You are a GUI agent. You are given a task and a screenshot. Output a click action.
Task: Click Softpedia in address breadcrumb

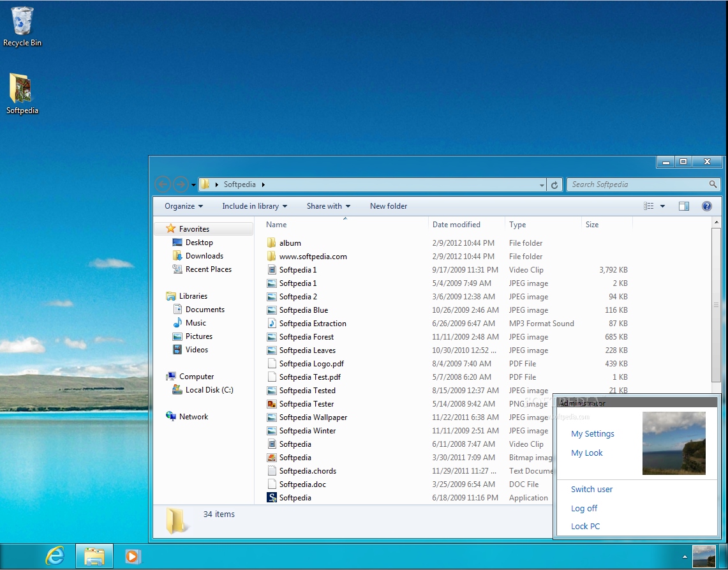point(239,184)
